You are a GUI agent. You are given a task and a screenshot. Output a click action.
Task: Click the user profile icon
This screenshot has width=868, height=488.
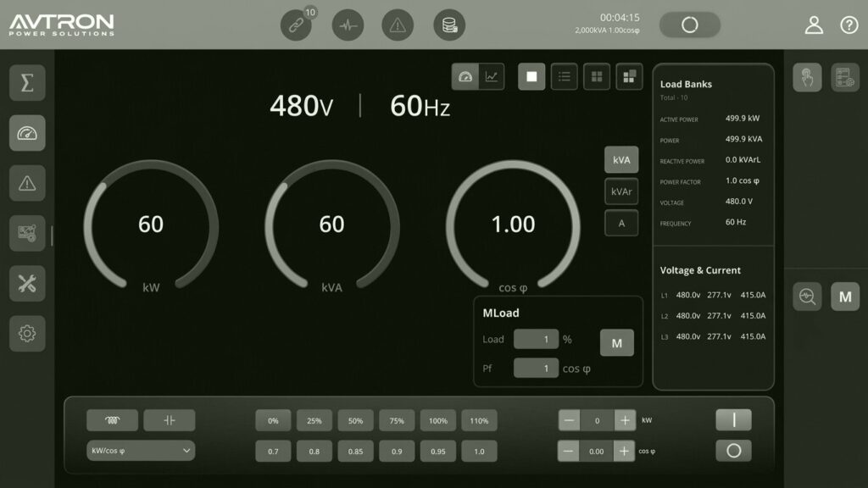point(814,25)
